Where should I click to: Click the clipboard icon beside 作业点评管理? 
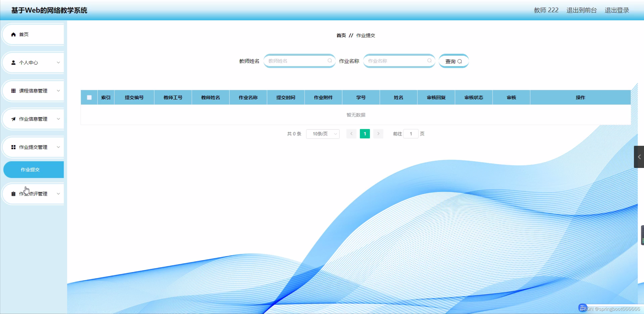13,194
